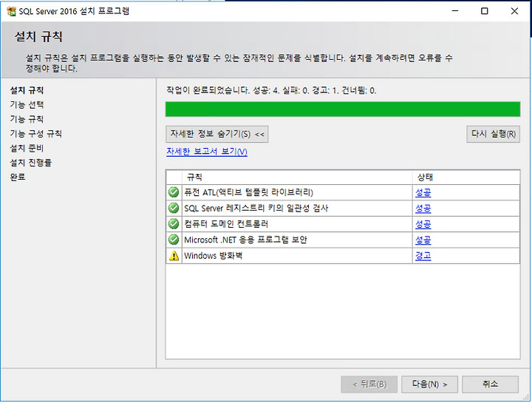
Task: Close the SQL Server 2016 setup window
Action: pos(514,11)
